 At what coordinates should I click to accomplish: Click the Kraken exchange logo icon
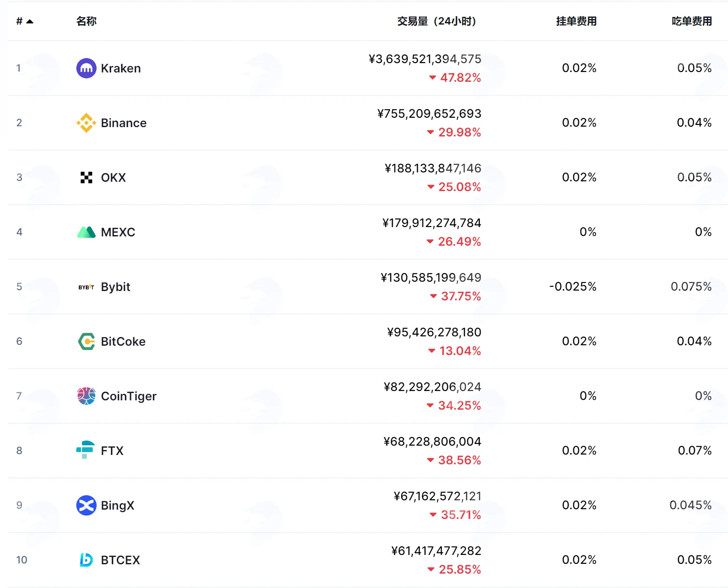pyautogui.click(x=86, y=68)
